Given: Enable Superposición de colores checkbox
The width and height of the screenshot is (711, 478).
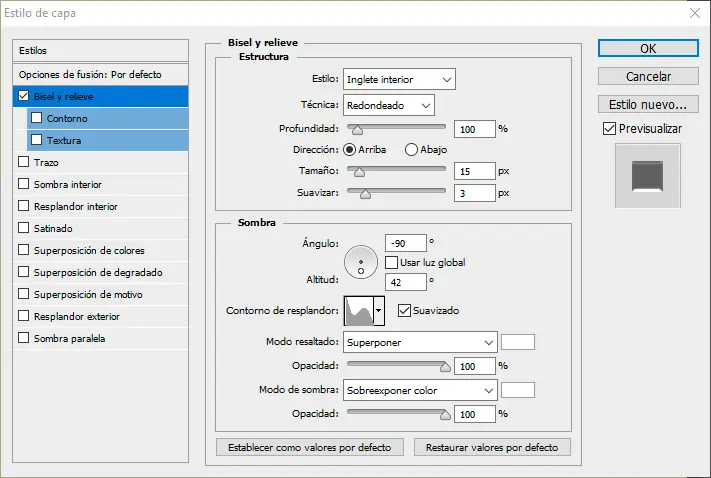Looking at the screenshot, I should pyautogui.click(x=24, y=250).
